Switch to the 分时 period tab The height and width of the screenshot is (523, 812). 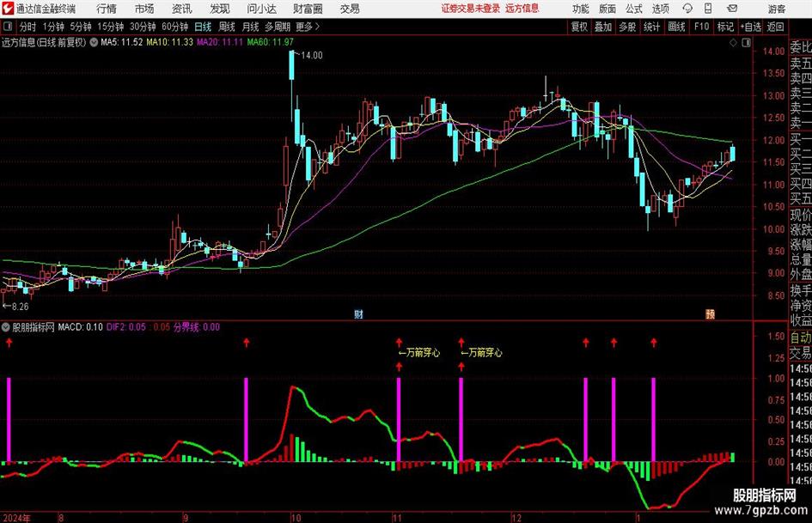click(28, 27)
